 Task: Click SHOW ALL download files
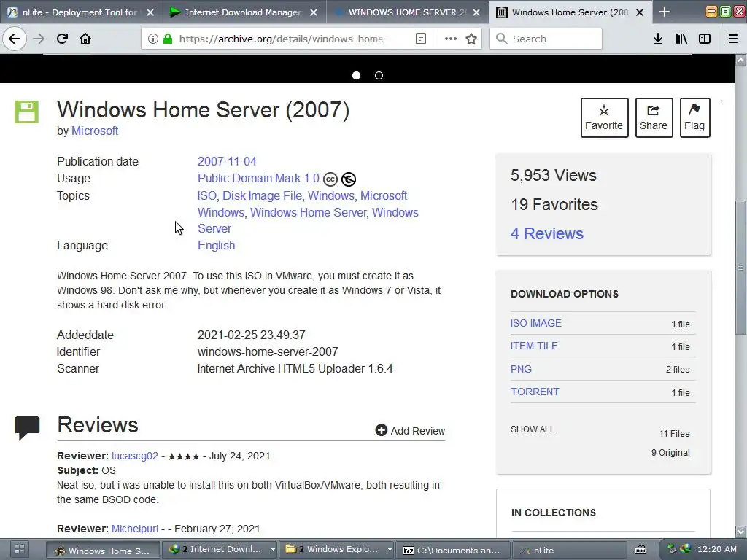(x=533, y=429)
